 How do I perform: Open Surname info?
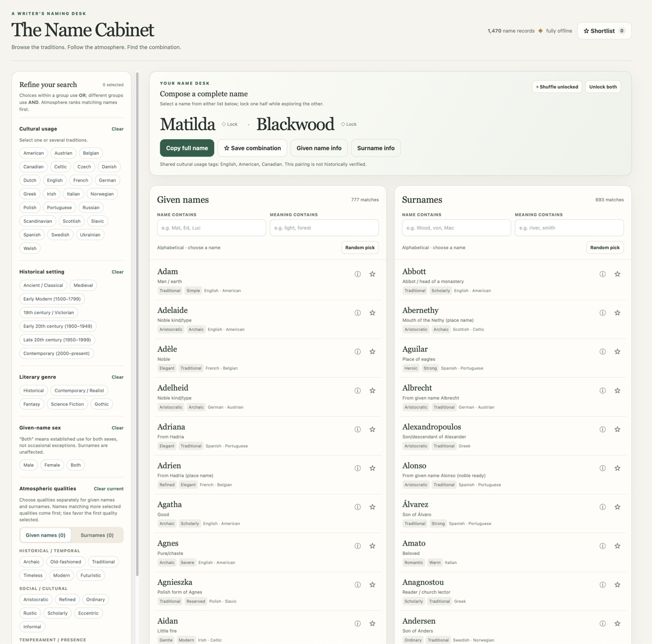(x=376, y=148)
